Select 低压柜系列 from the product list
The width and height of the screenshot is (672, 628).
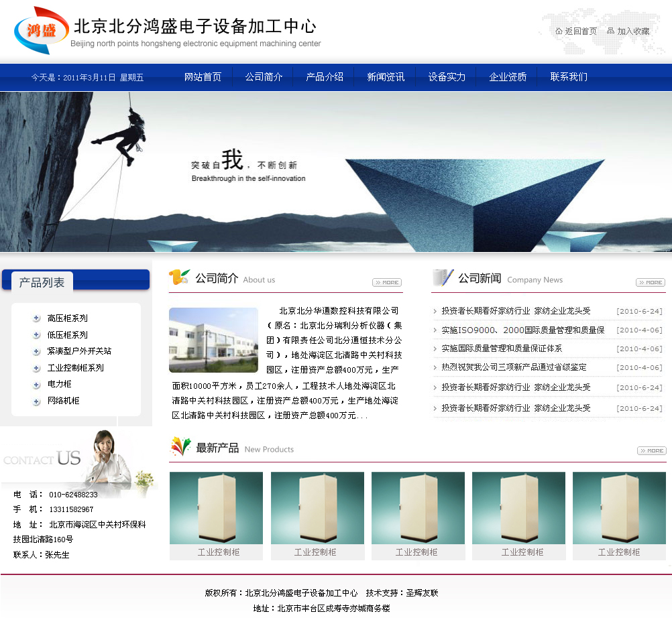67,335
